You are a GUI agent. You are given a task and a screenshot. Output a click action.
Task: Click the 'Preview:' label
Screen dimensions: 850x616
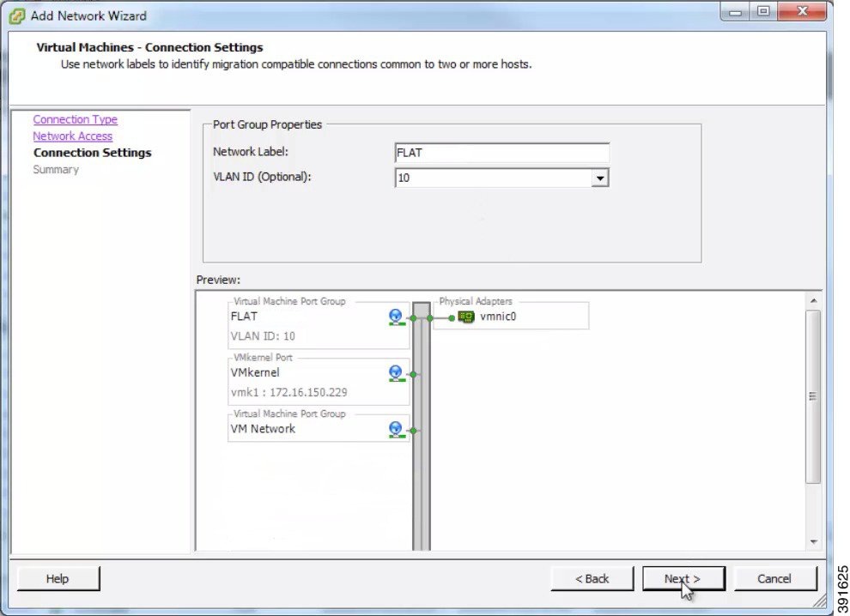tap(218, 280)
